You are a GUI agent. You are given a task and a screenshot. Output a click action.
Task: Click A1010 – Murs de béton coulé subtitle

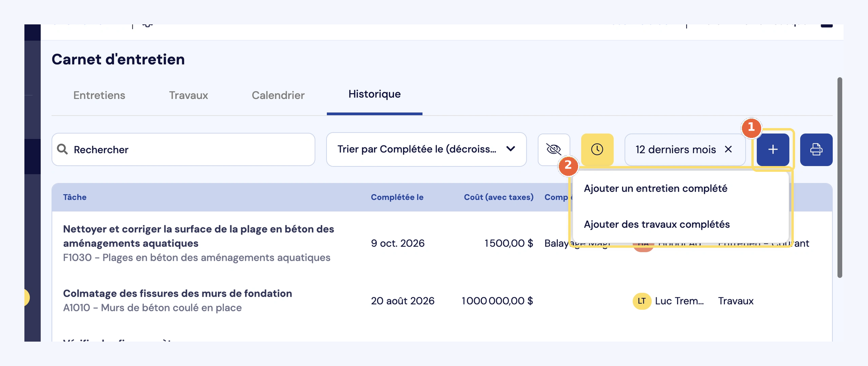[152, 308]
